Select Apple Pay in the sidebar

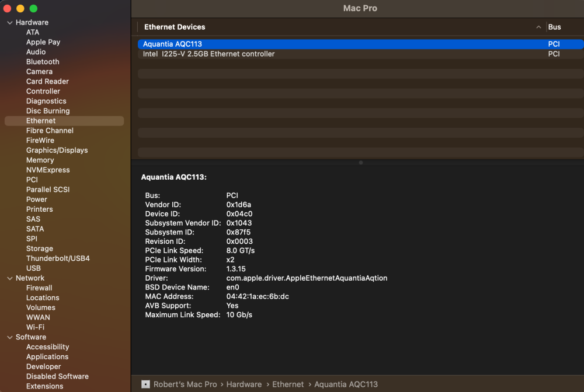43,42
